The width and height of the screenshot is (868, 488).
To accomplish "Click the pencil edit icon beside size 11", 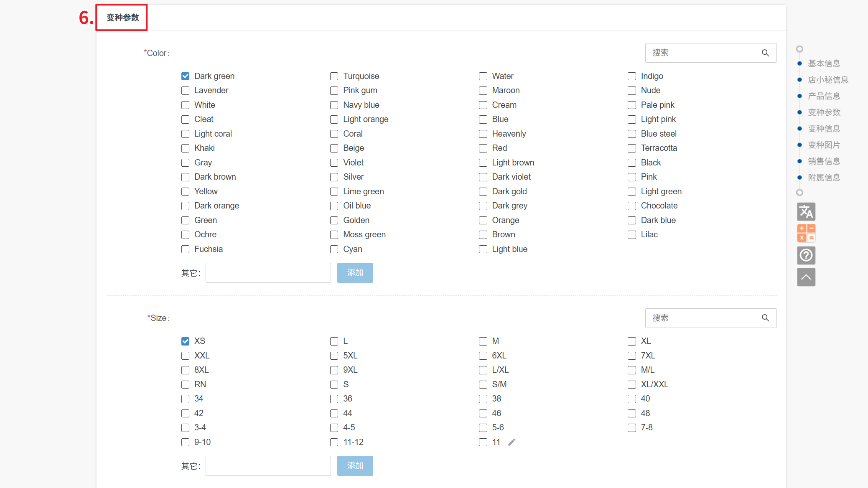I will (512, 442).
